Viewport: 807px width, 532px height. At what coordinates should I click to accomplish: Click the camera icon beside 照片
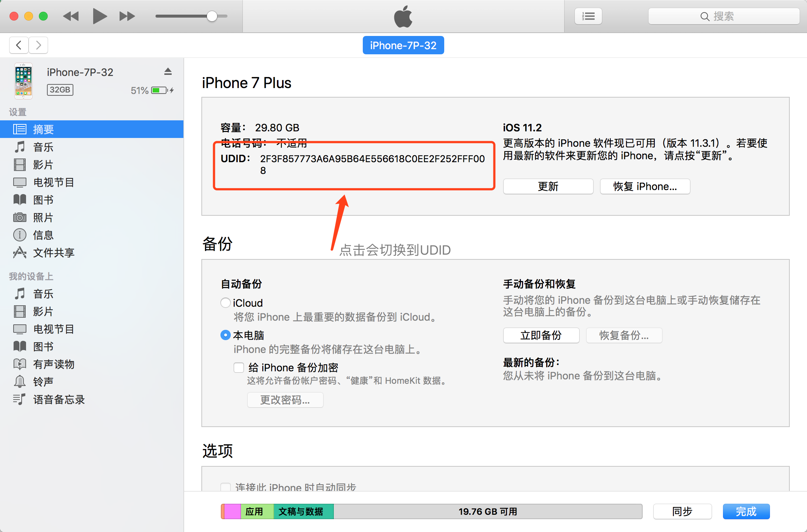(x=20, y=218)
